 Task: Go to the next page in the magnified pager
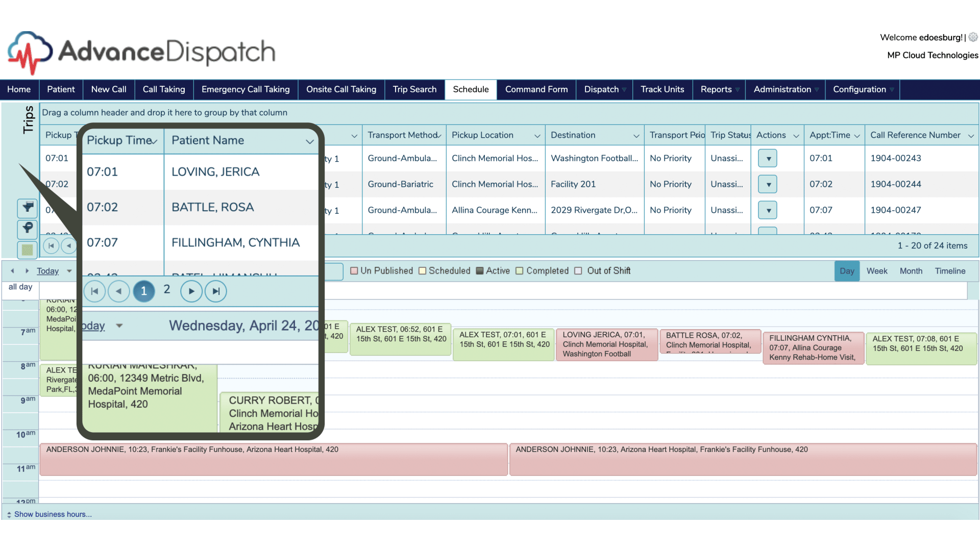[191, 291]
